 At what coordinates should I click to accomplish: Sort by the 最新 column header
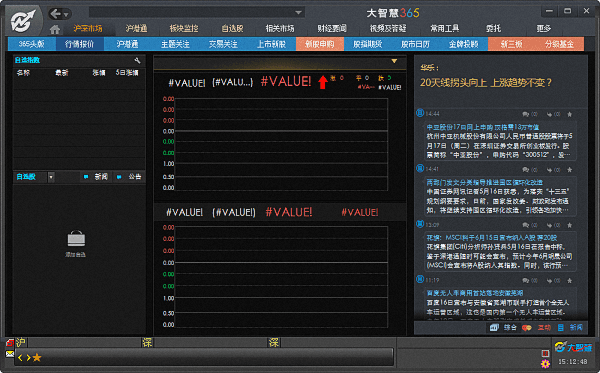pos(62,72)
